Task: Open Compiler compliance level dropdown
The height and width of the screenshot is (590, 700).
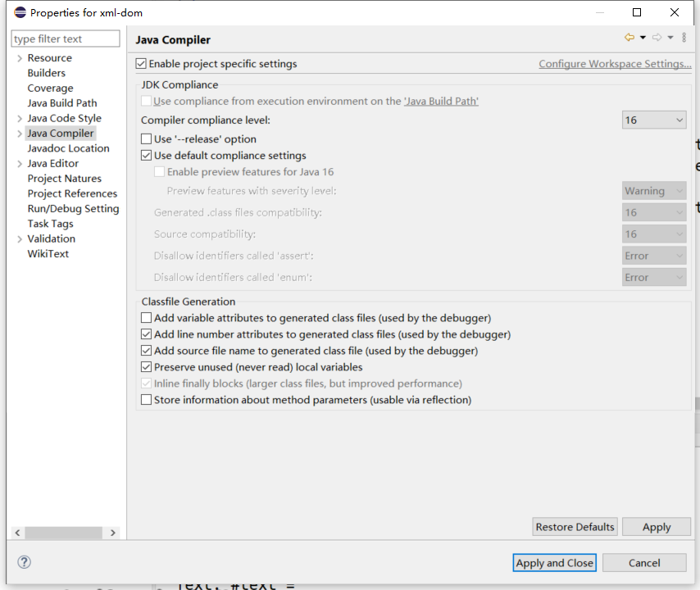Action: (x=654, y=120)
